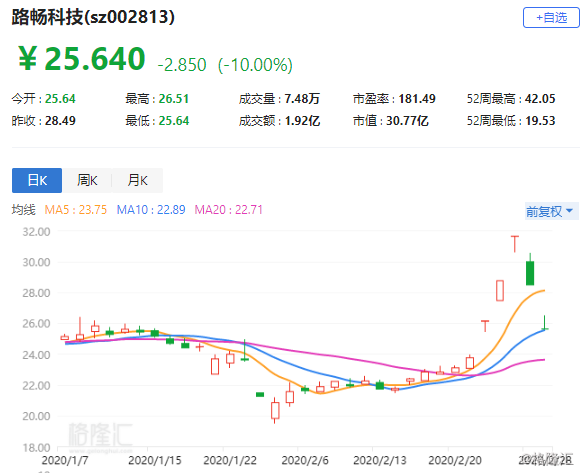Viewport: 581px width, 473px height.
Task: Click the MA20 : 22.71 indicator label
Action: pos(229,210)
